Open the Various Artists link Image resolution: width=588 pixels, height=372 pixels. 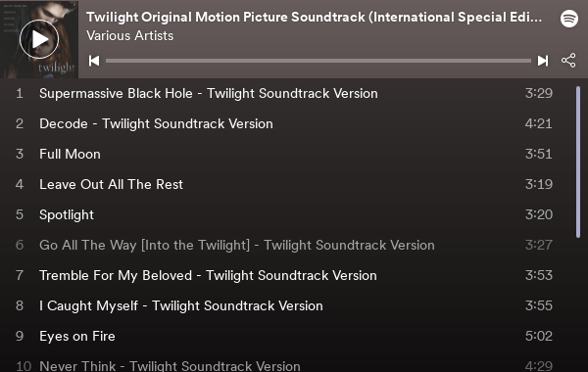coord(129,36)
